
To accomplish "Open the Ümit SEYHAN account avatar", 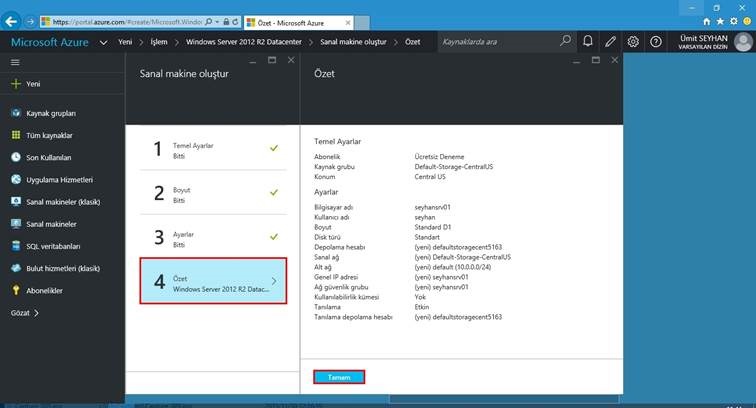I will point(743,42).
